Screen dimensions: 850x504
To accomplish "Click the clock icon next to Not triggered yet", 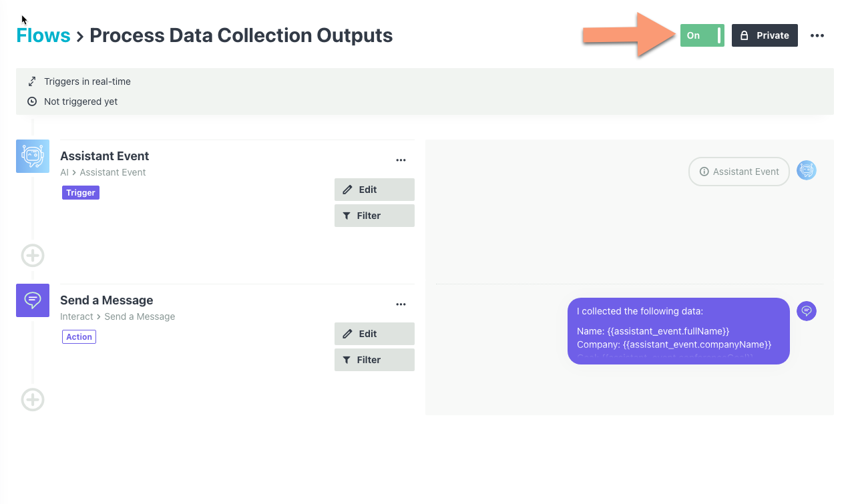I will pyautogui.click(x=32, y=101).
